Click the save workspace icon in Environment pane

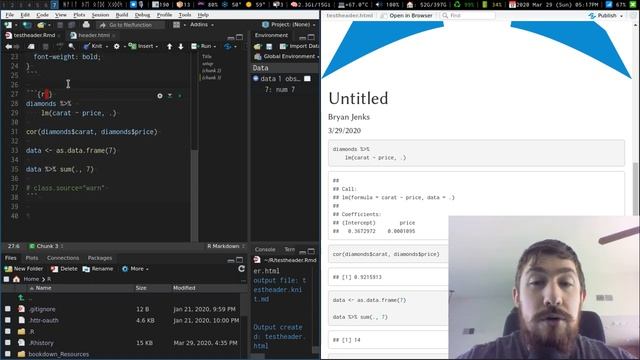pyautogui.click(x=269, y=47)
